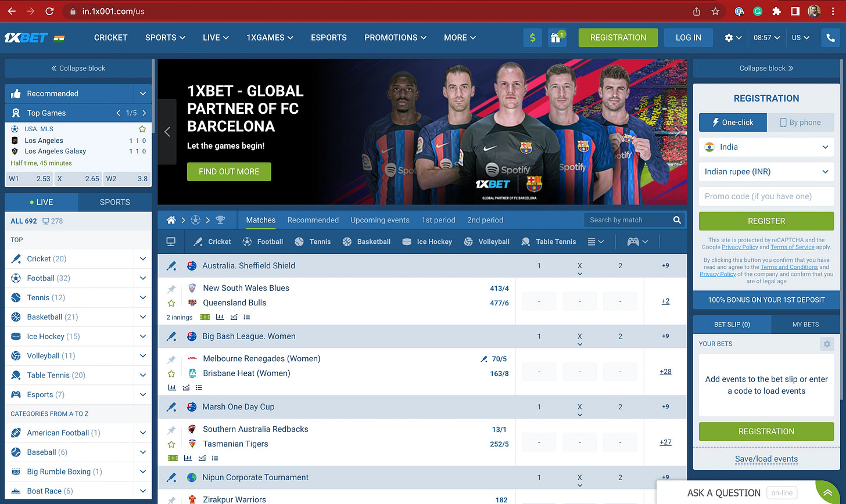This screenshot has height=504, width=846.
Task: Bookmark this page with the star icon
Action: click(715, 11)
